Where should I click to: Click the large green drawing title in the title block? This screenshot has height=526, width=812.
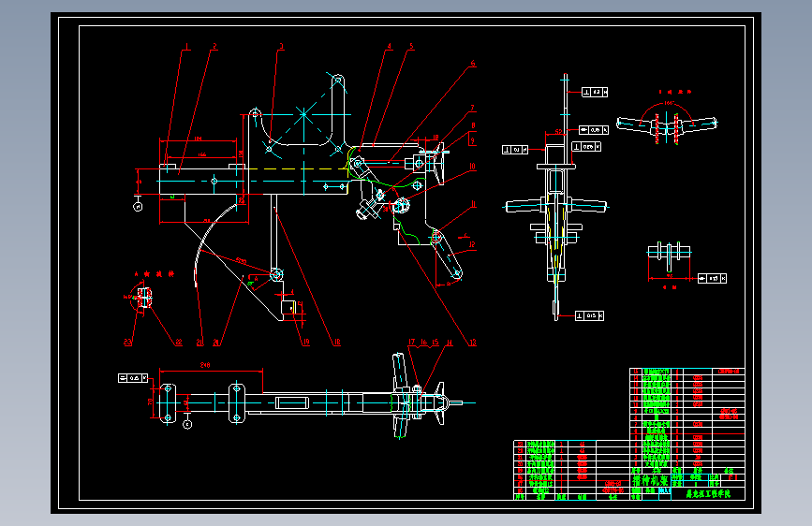pos(650,481)
